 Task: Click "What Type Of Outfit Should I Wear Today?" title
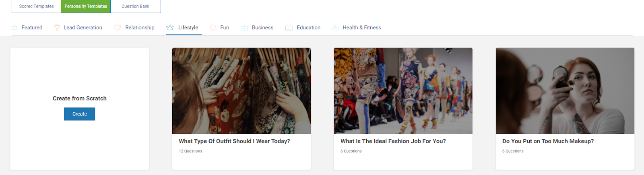[x=234, y=141]
